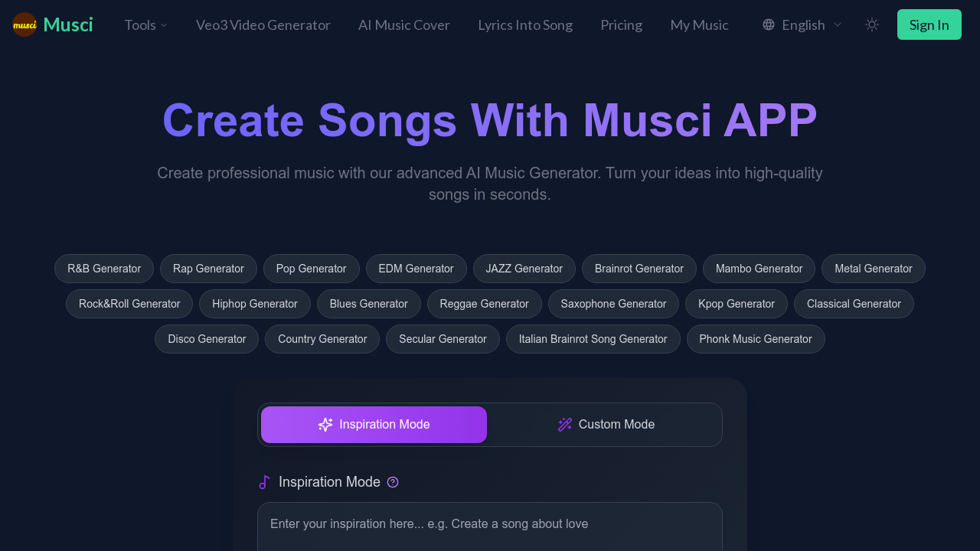Click the Musci logo icon
The image size is (980, 551).
point(23,24)
